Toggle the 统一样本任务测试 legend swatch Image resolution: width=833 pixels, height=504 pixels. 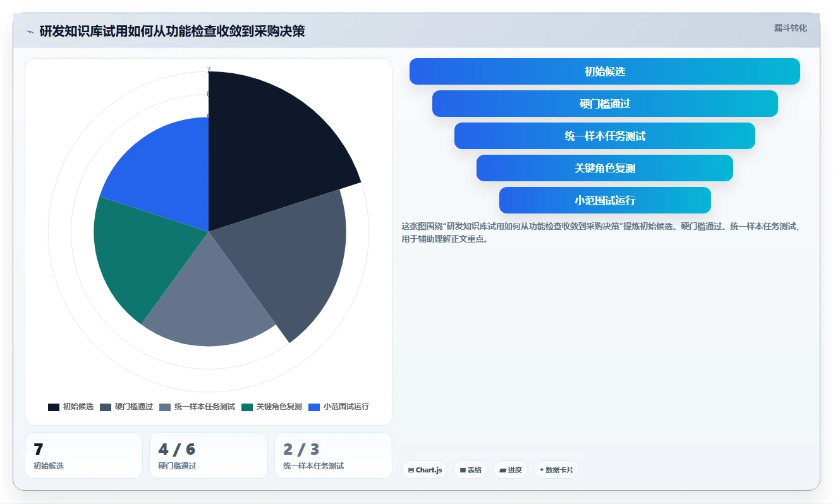point(165,407)
